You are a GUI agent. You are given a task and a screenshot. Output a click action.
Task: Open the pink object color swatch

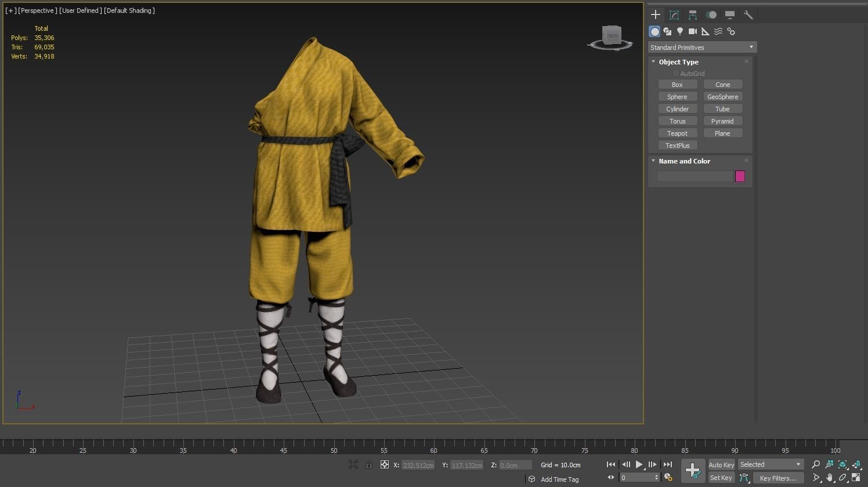740,176
